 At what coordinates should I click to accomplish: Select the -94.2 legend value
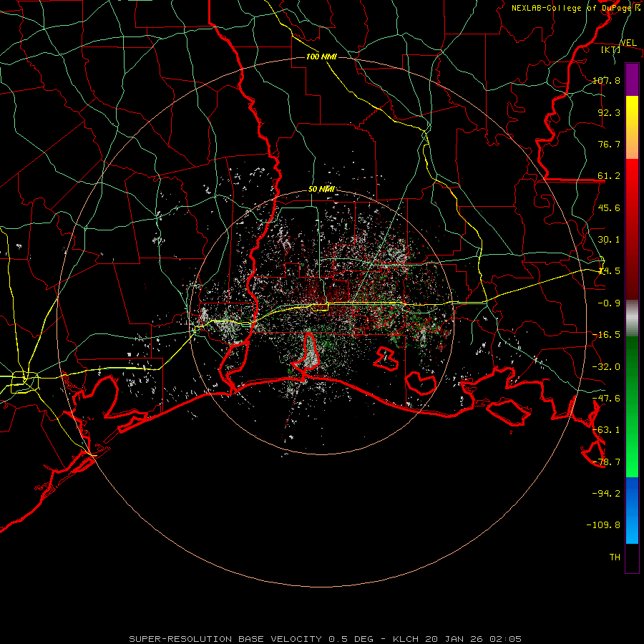click(x=606, y=493)
